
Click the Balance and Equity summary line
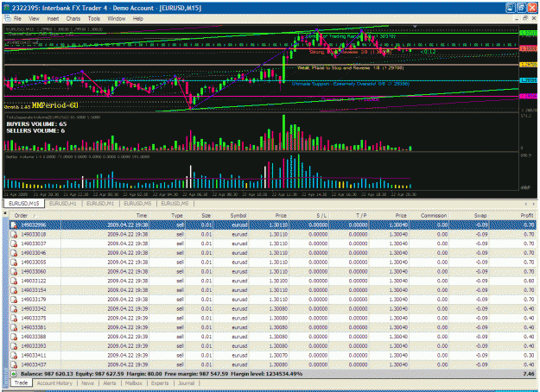point(162,374)
